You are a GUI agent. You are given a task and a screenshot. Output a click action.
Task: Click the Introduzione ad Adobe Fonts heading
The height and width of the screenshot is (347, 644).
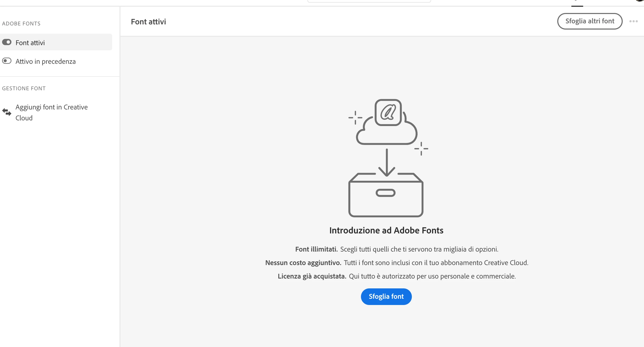click(386, 230)
